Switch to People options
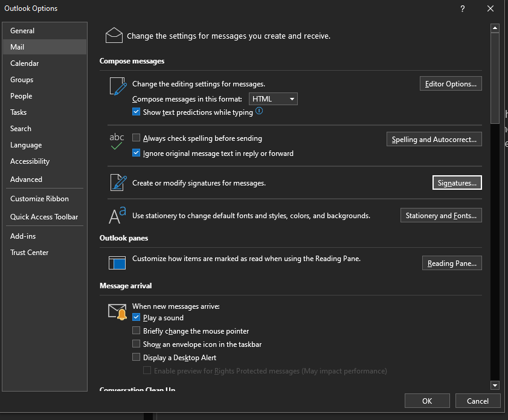The width and height of the screenshot is (508, 420). pyautogui.click(x=45, y=96)
